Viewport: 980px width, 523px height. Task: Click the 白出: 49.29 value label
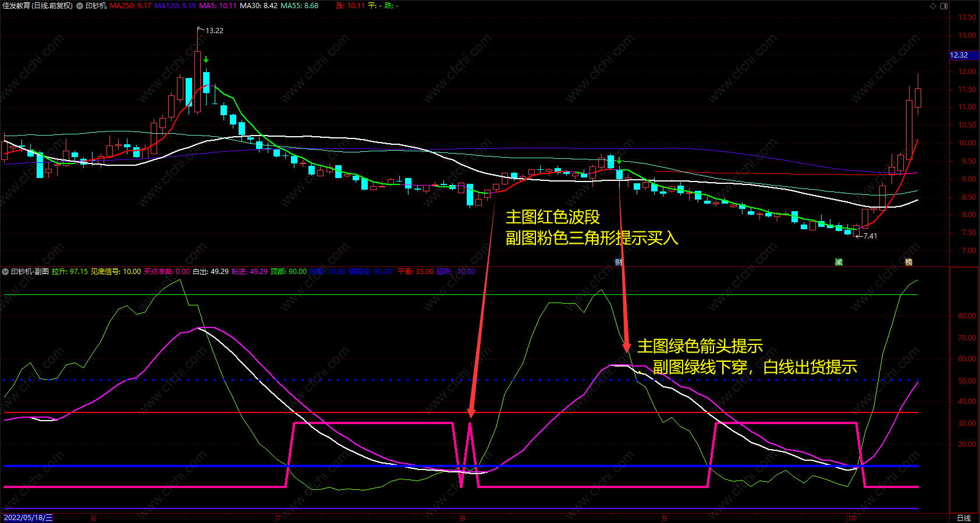pos(211,272)
